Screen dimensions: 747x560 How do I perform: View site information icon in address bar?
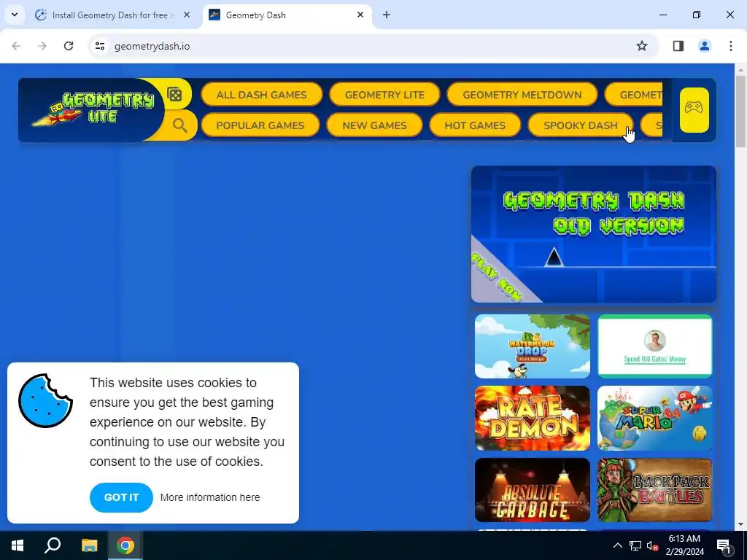(99, 46)
